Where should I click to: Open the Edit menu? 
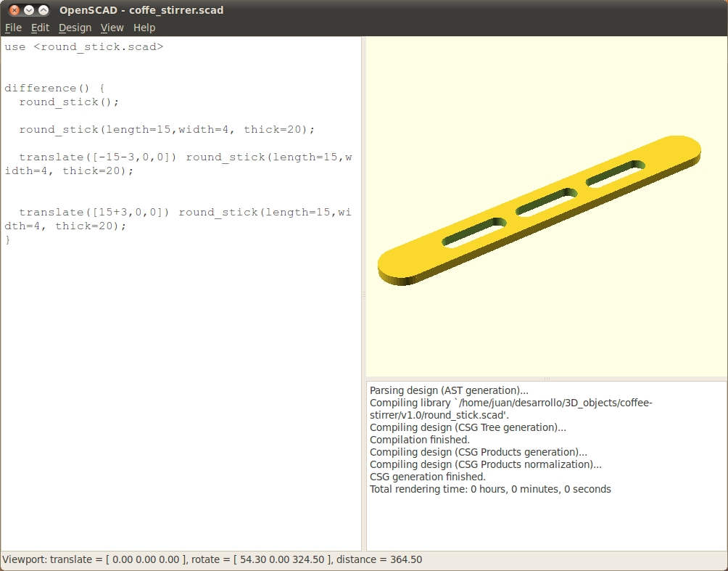coord(40,28)
